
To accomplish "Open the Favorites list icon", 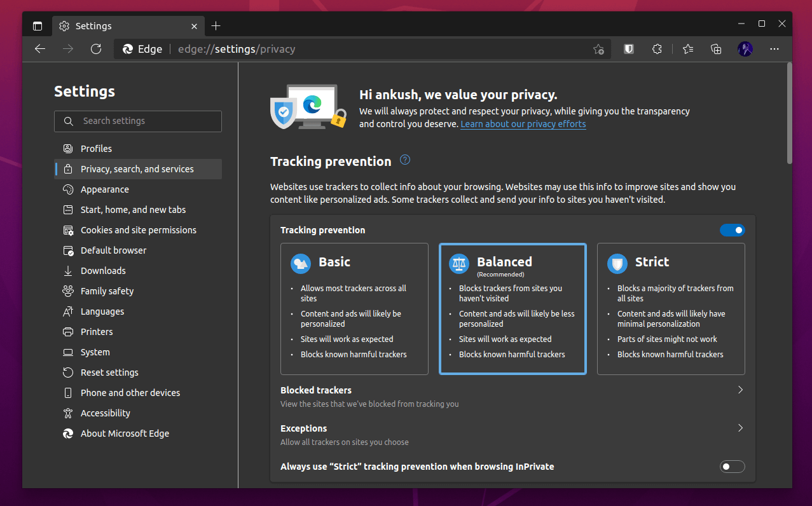I will click(x=687, y=49).
